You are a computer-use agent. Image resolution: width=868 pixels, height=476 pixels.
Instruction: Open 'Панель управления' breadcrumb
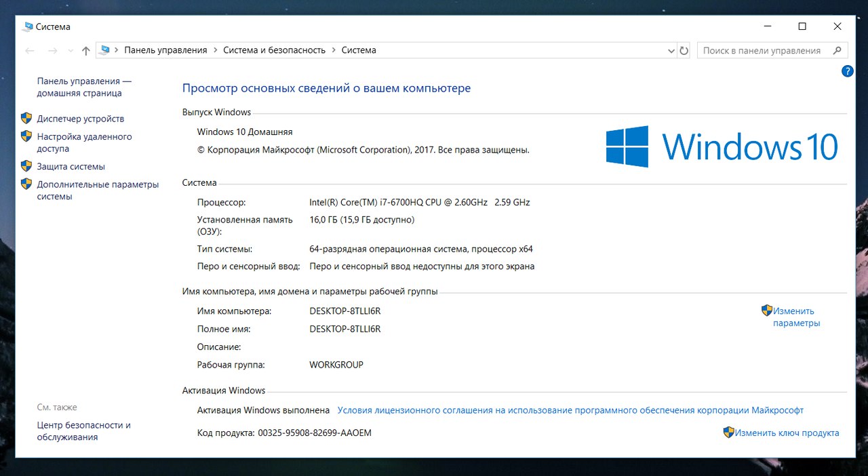165,50
